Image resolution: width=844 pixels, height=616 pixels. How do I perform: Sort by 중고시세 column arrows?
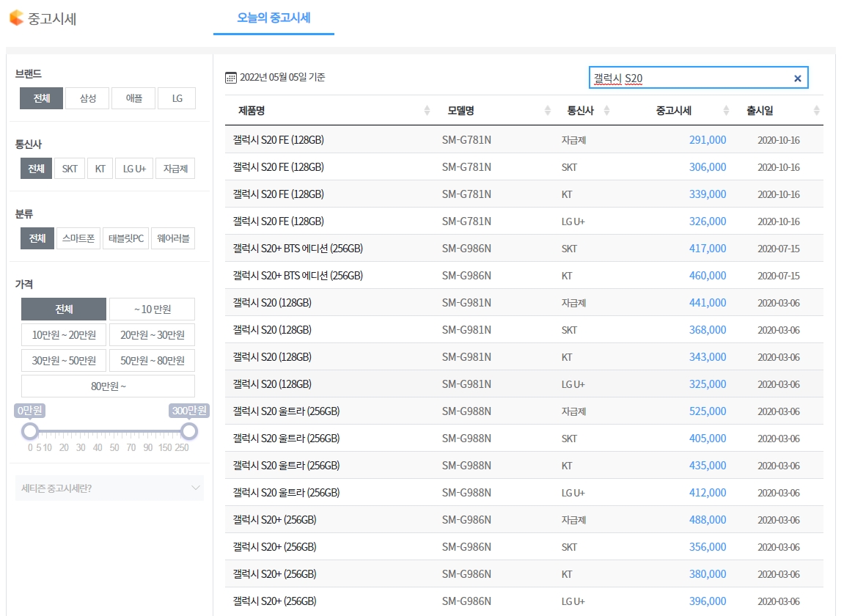click(726, 111)
